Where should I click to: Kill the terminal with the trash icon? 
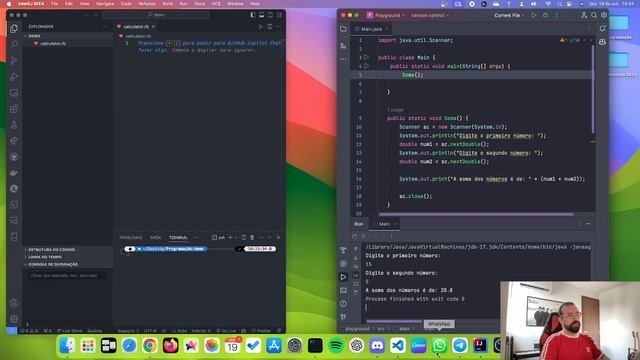click(x=252, y=238)
